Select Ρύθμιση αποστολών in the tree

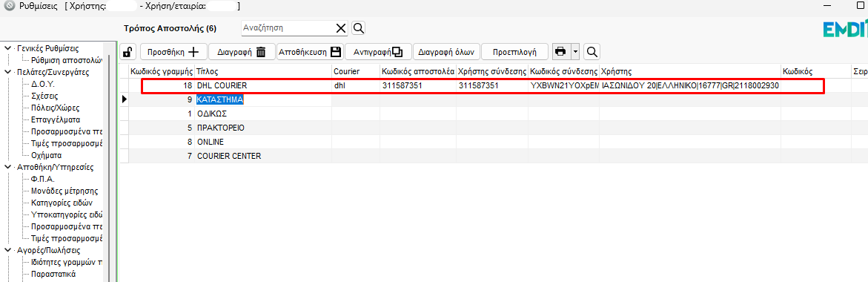(x=67, y=60)
